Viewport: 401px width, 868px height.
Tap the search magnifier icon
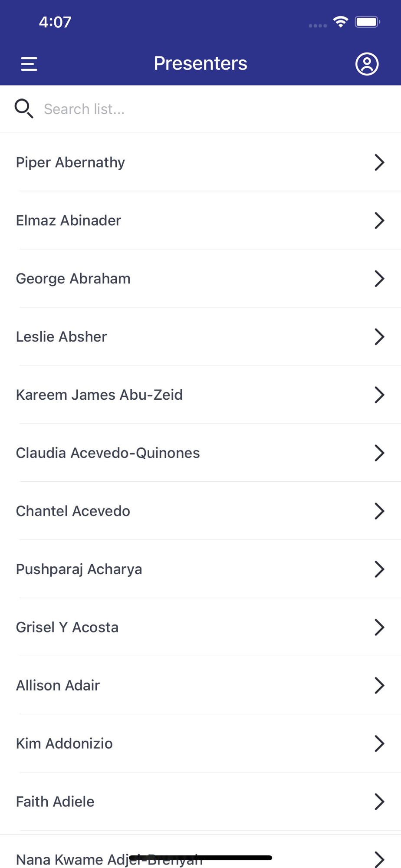(24, 108)
